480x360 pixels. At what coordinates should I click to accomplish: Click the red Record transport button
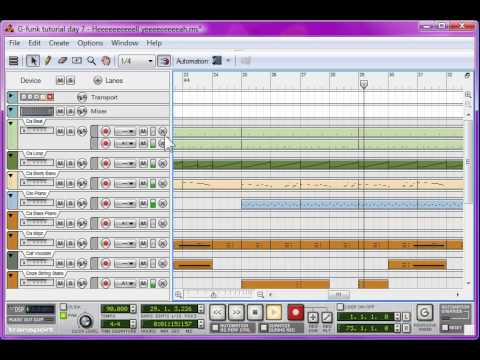(295, 313)
